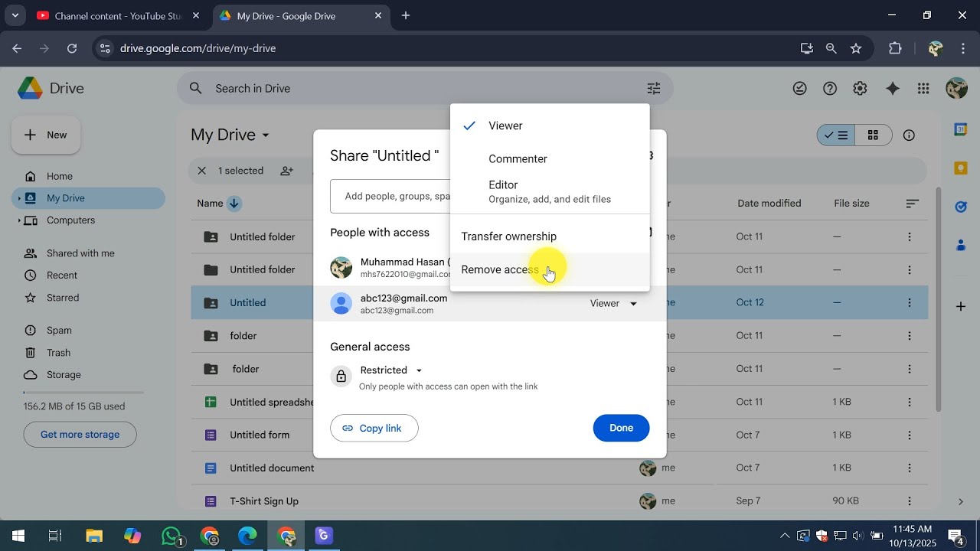Open Spam in sidebar

88,331
